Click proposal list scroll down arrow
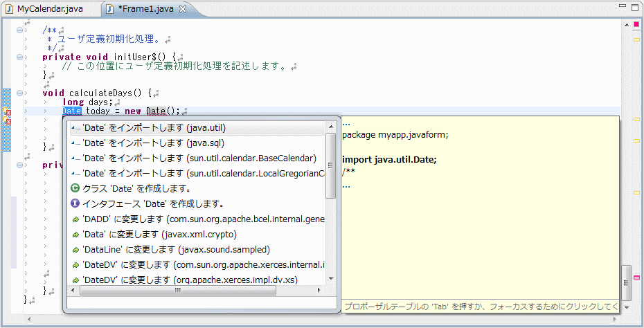Screen dimensions: 644x328 click(x=331, y=279)
